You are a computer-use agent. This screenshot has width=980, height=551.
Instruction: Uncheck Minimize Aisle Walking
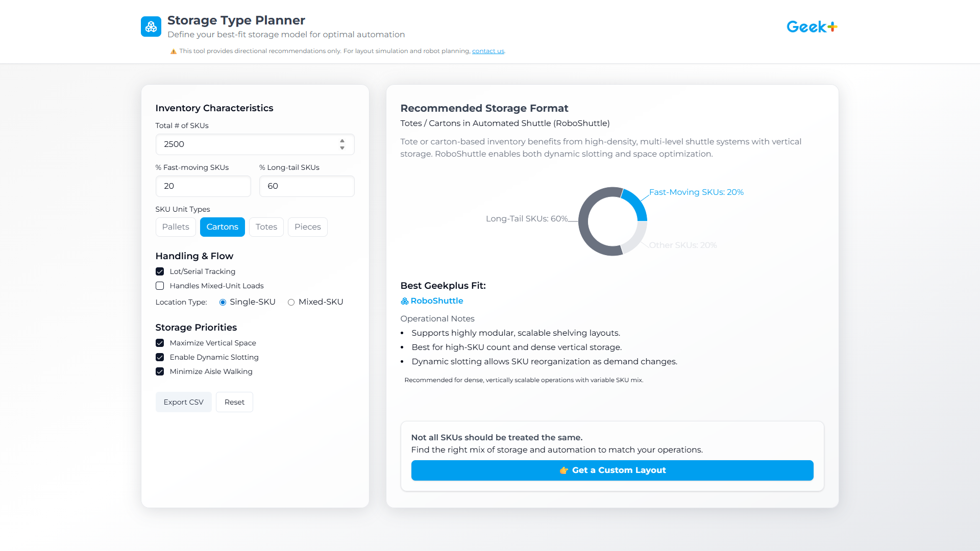pyautogui.click(x=160, y=371)
